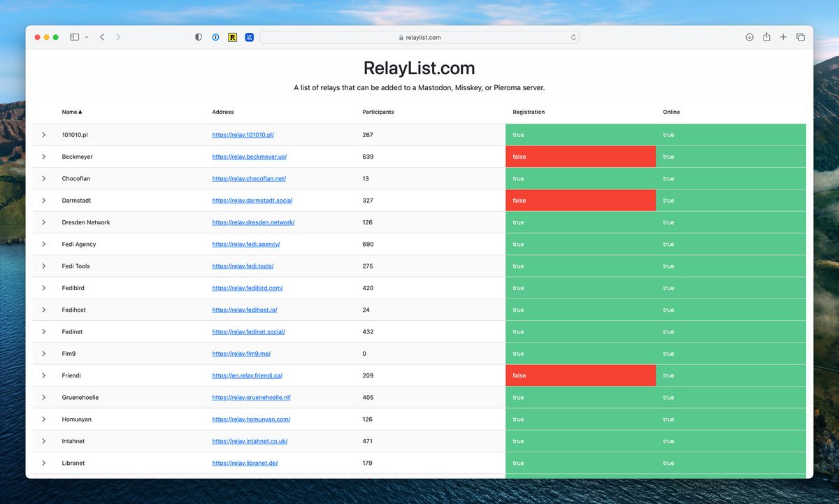Go back with the left arrow button

click(x=102, y=37)
